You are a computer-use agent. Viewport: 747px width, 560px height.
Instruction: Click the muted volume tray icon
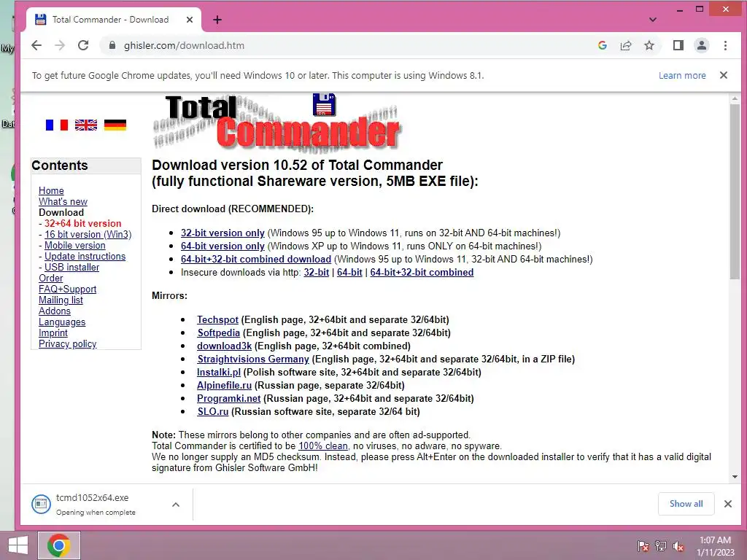pyautogui.click(x=678, y=545)
